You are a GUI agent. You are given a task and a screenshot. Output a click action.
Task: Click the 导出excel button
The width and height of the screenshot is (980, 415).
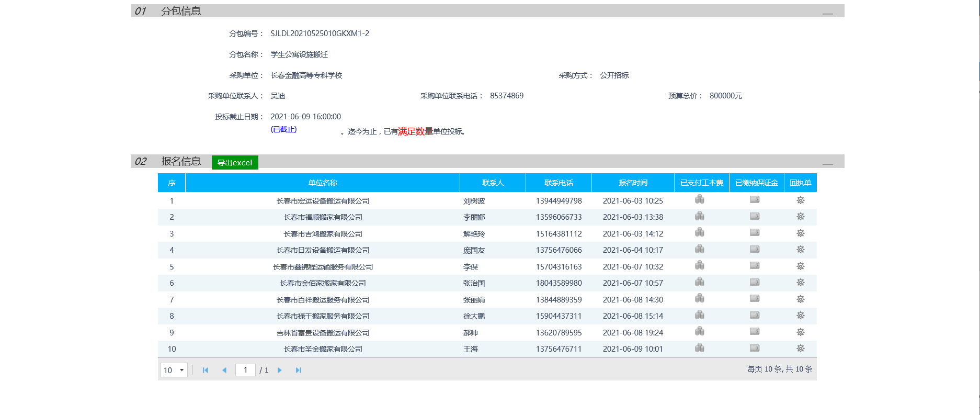click(235, 163)
